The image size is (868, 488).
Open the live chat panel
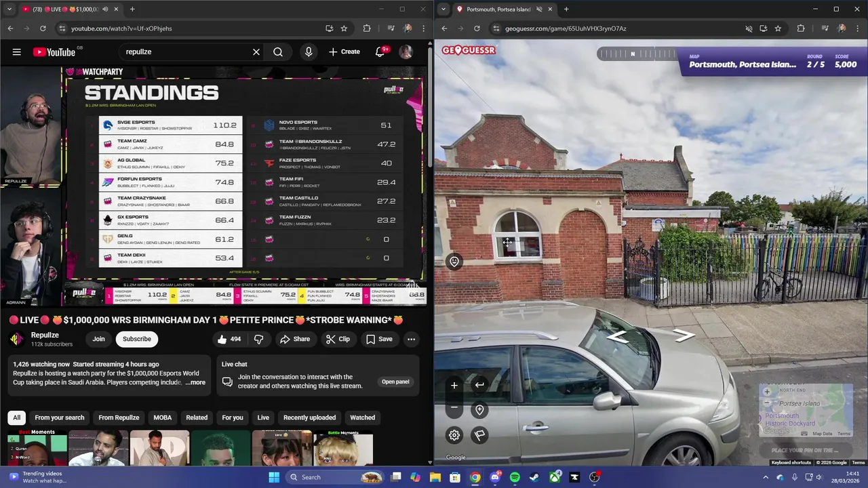pyautogui.click(x=395, y=382)
